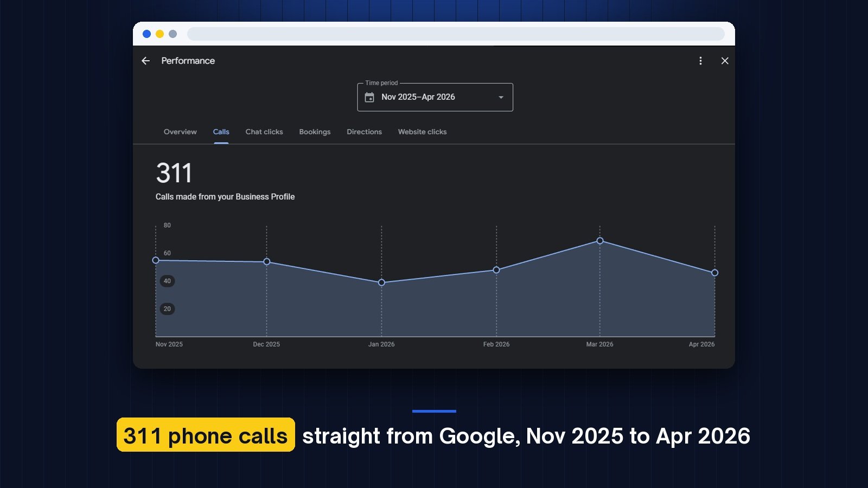
Task: Click the Jan 2026 chart data point
Action: 381,282
